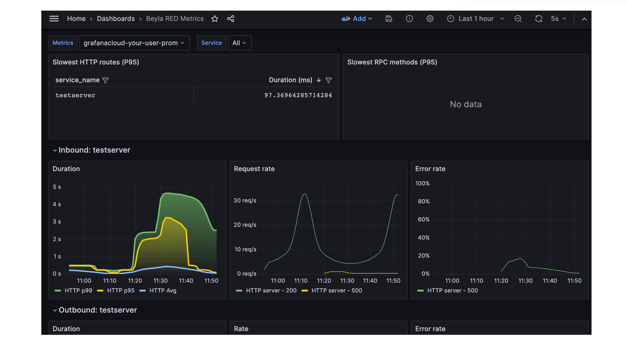
Task: Click the yellow HTTP server - 500 swatch
Action: click(x=305, y=291)
